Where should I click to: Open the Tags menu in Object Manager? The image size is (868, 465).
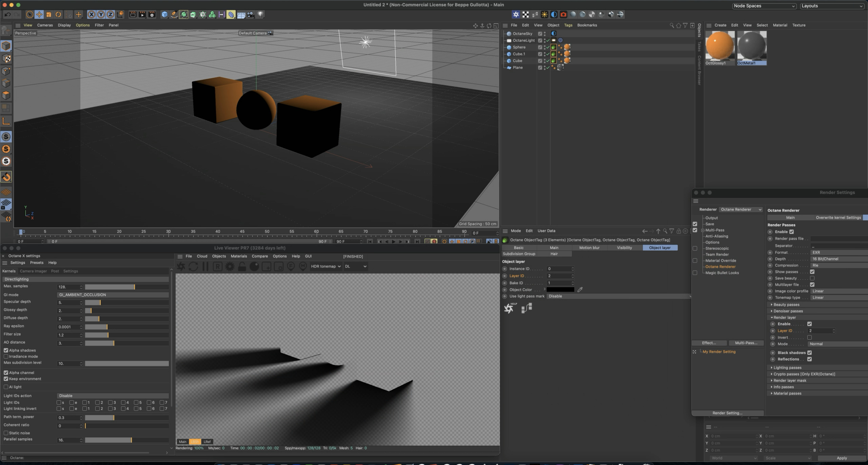click(x=568, y=25)
